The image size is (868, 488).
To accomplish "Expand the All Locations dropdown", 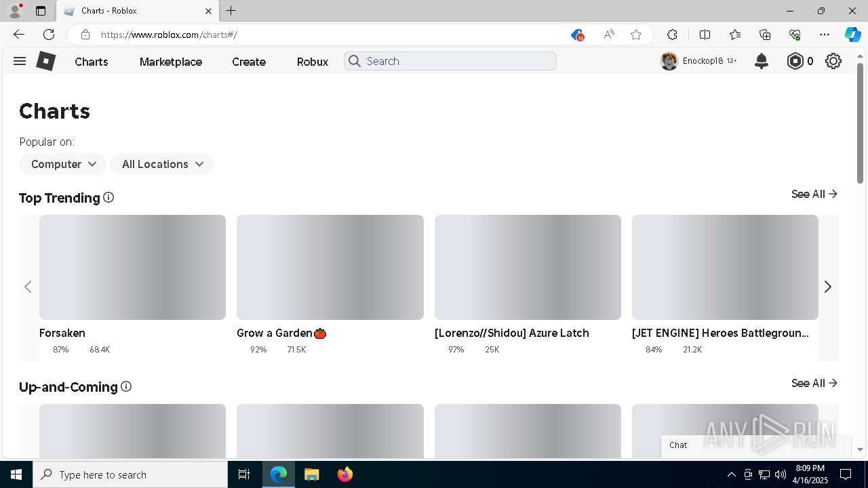I will pyautogui.click(x=162, y=164).
